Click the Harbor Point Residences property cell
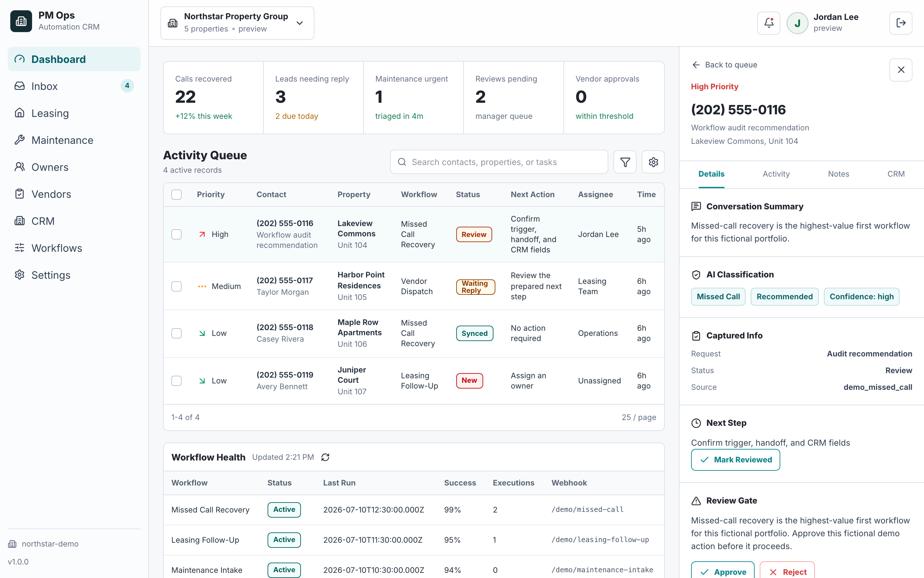Image resolution: width=924 pixels, height=578 pixels. point(361,286)
